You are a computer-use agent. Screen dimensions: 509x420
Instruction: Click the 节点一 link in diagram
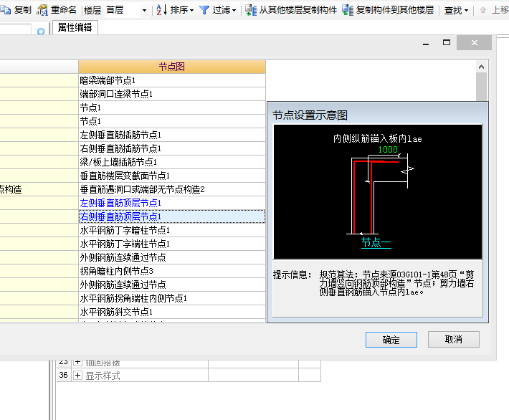pyautogui.click(x=376, y=242)
